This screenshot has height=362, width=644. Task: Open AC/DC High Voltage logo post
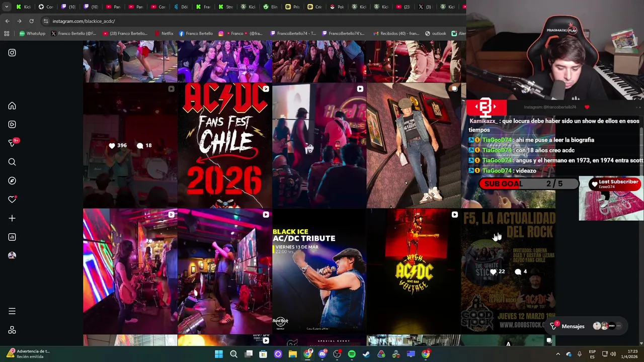click(414, 271)
